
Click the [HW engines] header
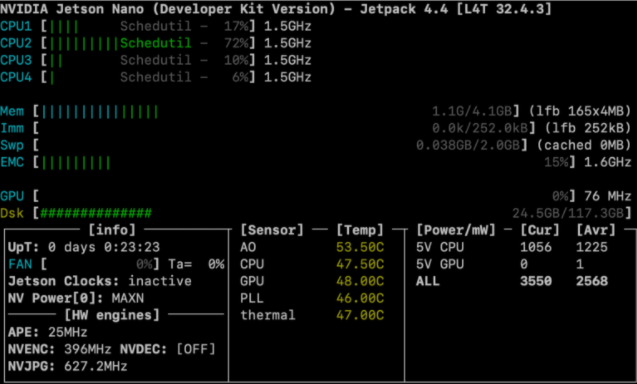click(112, 315)
